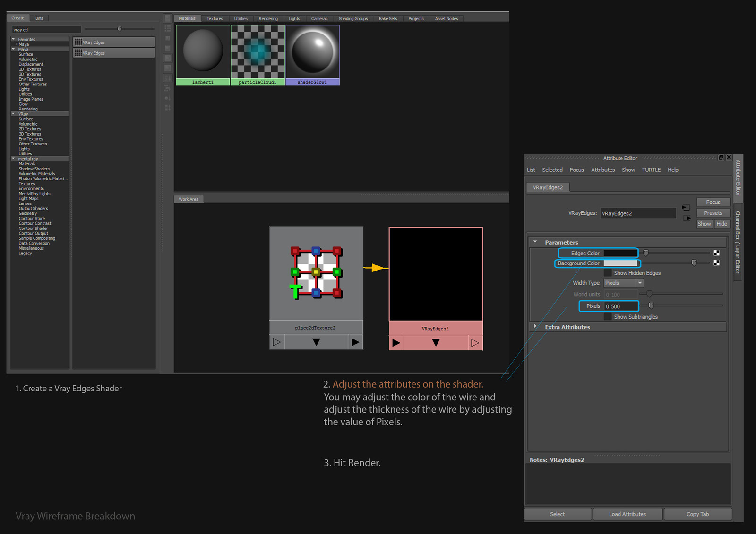This screenshot has width=756, height=534.
Task: Click the VRayEdges name input field
Action: (x=638, y=213)
